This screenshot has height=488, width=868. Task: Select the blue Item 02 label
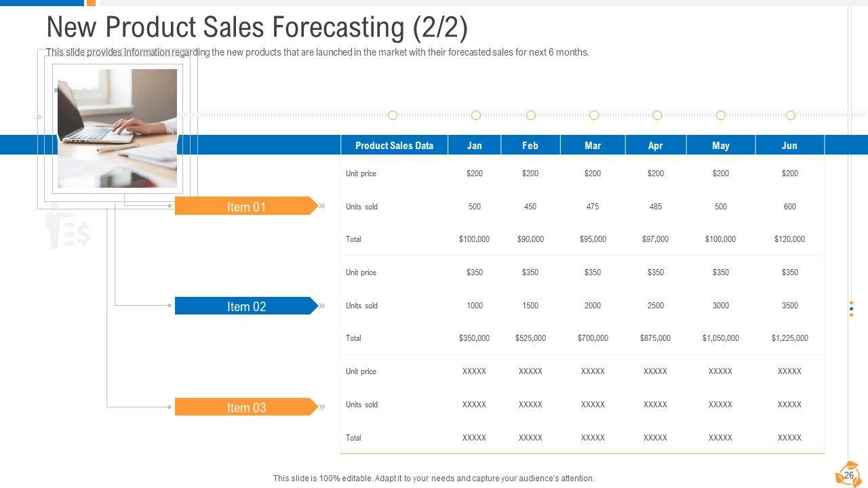245,306
